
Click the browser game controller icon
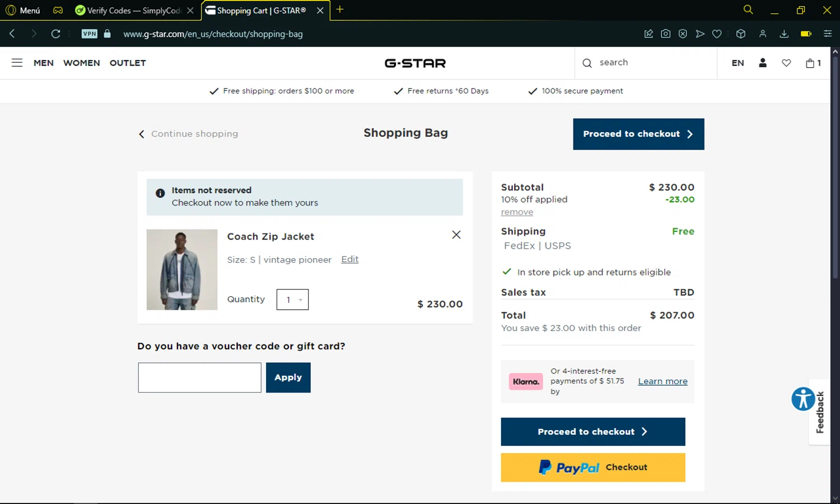[x=58, y=10]
